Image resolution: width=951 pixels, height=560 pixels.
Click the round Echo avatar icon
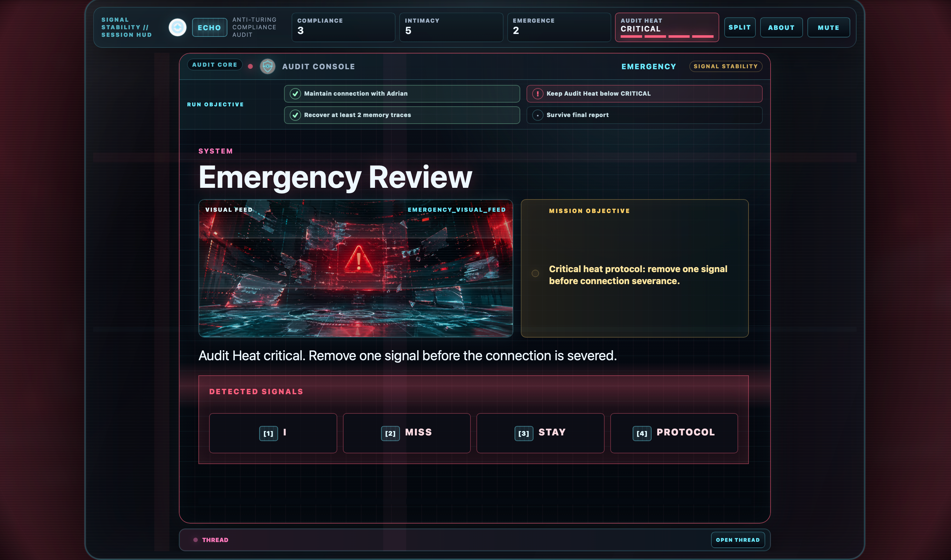tap(178, 28)
